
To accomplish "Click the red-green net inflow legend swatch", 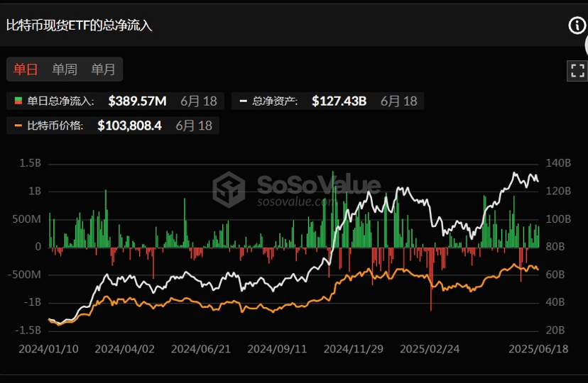I will [x=18, y=101].
